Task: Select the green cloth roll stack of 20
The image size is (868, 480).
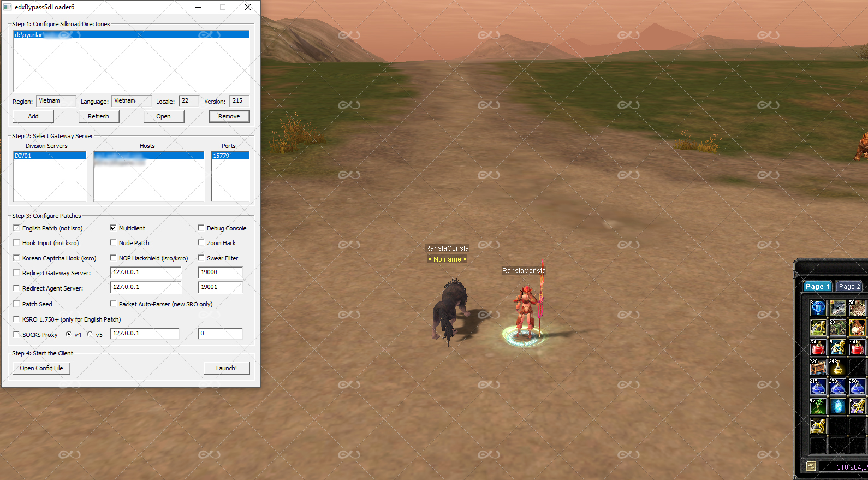Action: click(837, 328)
